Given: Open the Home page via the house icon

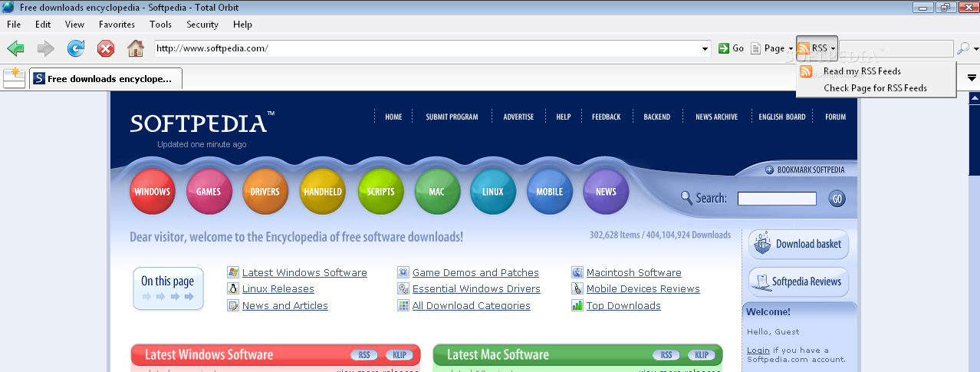Looking at the screenshot, I should [136, 48].
